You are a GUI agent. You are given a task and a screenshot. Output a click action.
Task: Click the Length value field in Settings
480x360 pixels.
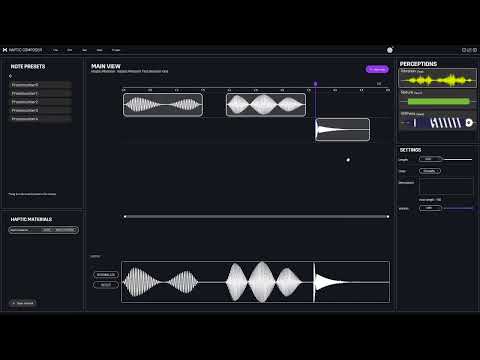[430, 159]
